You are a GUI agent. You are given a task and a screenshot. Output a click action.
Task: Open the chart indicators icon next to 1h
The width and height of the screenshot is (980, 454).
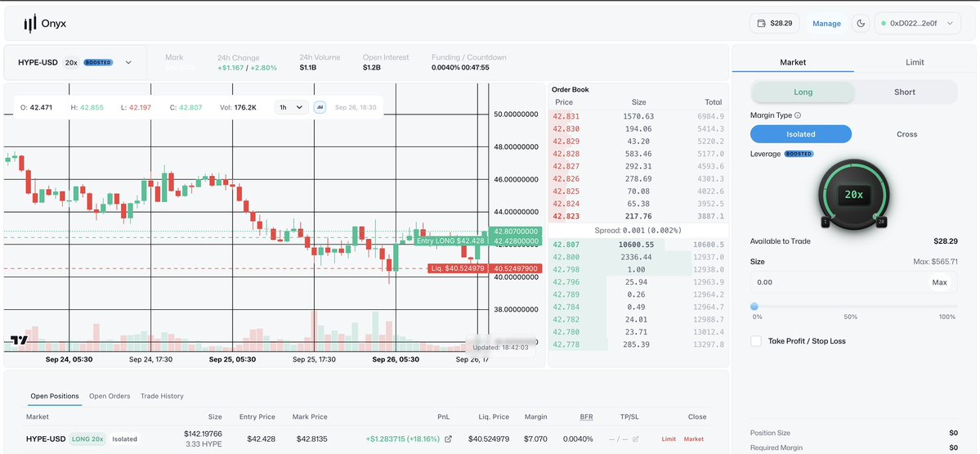point(320,107)
